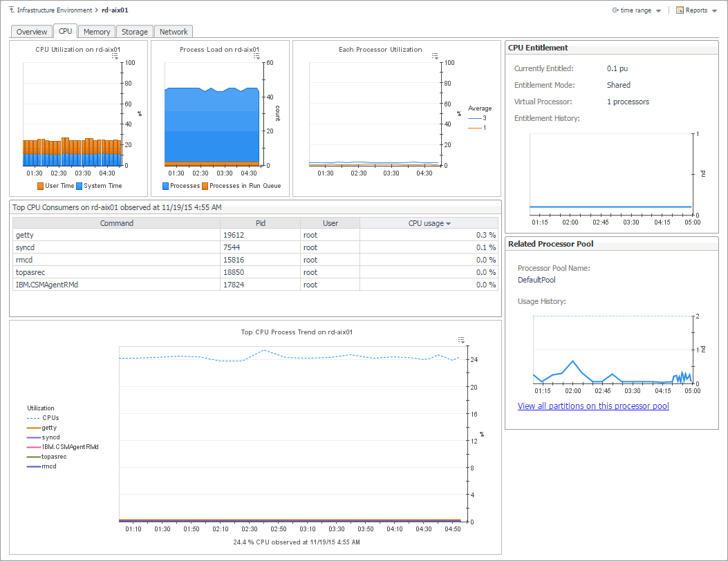This screenshot has width=728, height=561.
Task: Click the icon beside Infrastructure Environment breadcrumb
Action: click(x=12, y=10)
